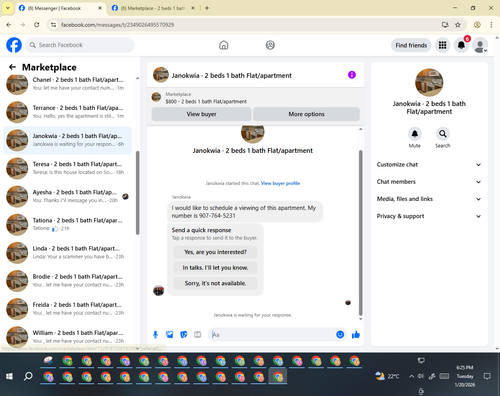Image resolution: width=500 pixels, height=396 pixels.
Task: Click the taskbar clock showing 6:25 PM
Action: coord(465,376)
